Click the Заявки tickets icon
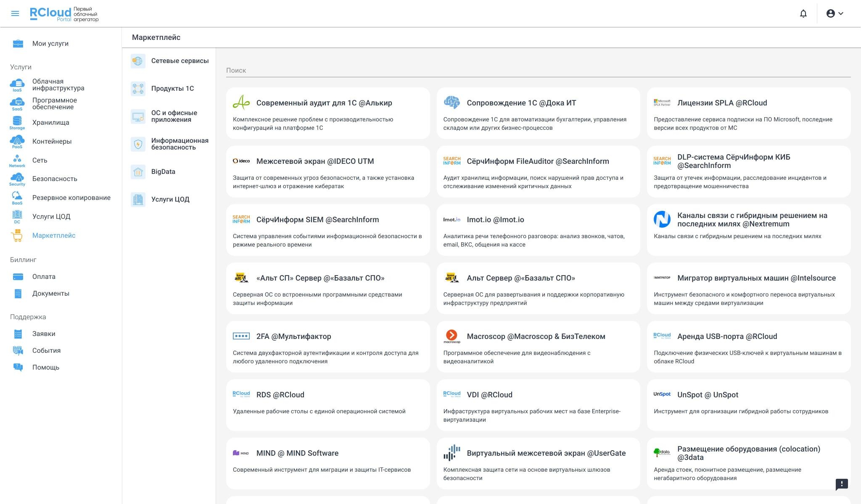The image size is (861, 504). click(18, 334)
